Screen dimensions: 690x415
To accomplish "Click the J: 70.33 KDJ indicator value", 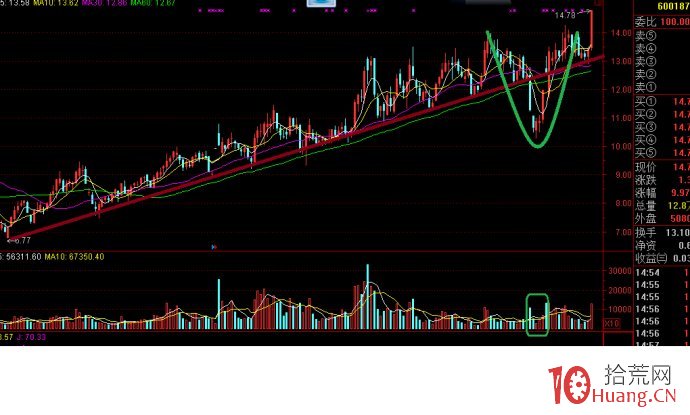I will coord(31,337).
